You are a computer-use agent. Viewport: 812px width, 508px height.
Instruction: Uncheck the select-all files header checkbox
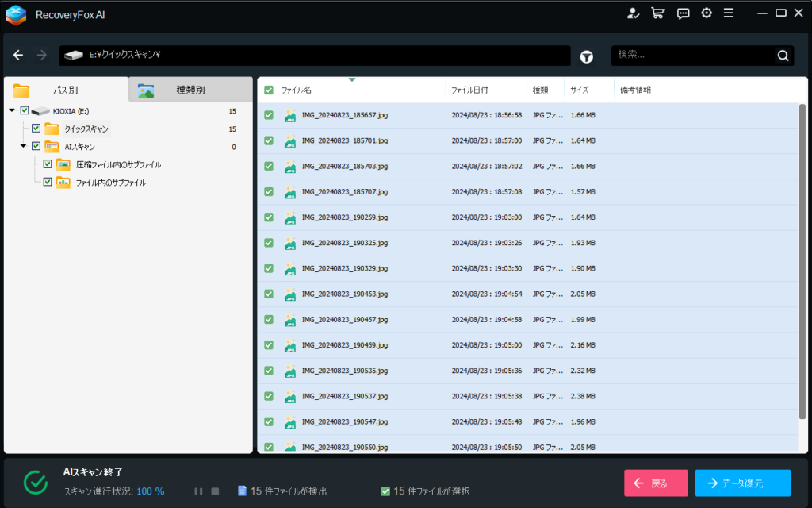(269, 90)
